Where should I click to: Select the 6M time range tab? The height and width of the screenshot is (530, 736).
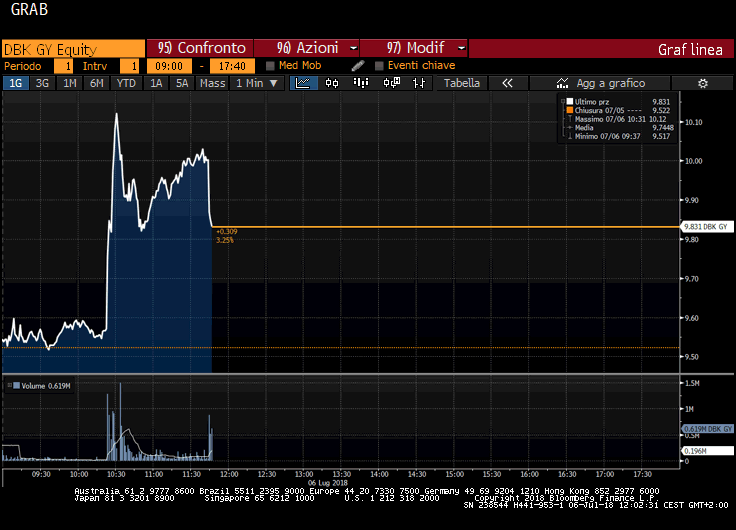pos(97,83)
